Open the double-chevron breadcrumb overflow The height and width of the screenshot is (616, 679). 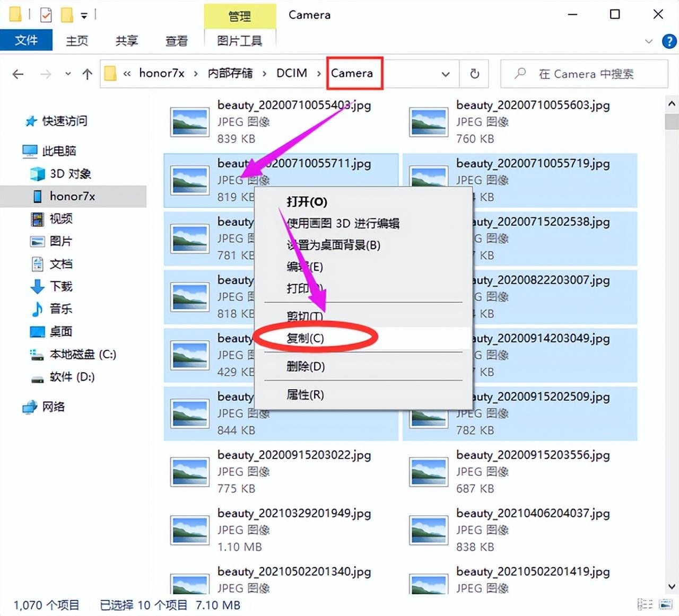coord(127,74)
